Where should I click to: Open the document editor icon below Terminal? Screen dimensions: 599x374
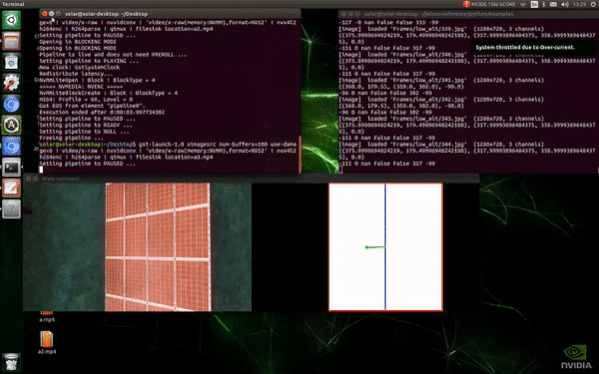pos(11,188)
